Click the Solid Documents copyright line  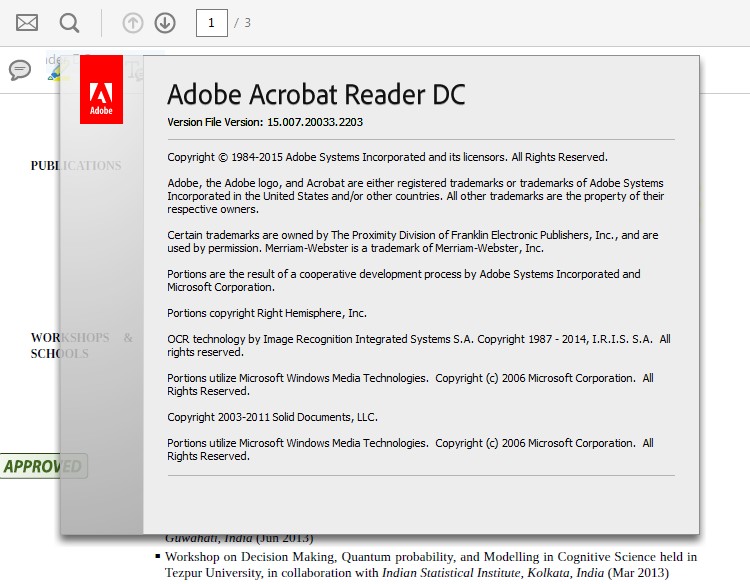pos(272,417)
